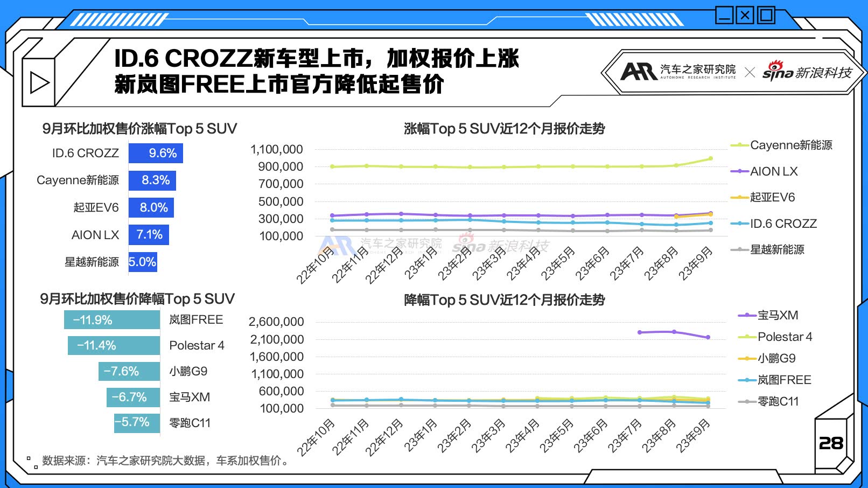Click the slide title about ID.6 CROZZ新车型上市

point(317,58)
